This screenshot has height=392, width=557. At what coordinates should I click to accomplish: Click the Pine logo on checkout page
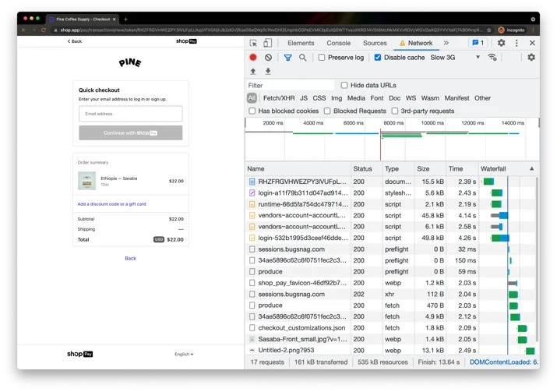click(x=130, y=62)
